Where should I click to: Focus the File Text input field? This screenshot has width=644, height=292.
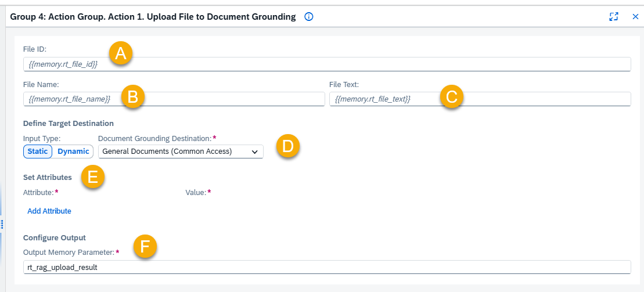tap(480, 99)
